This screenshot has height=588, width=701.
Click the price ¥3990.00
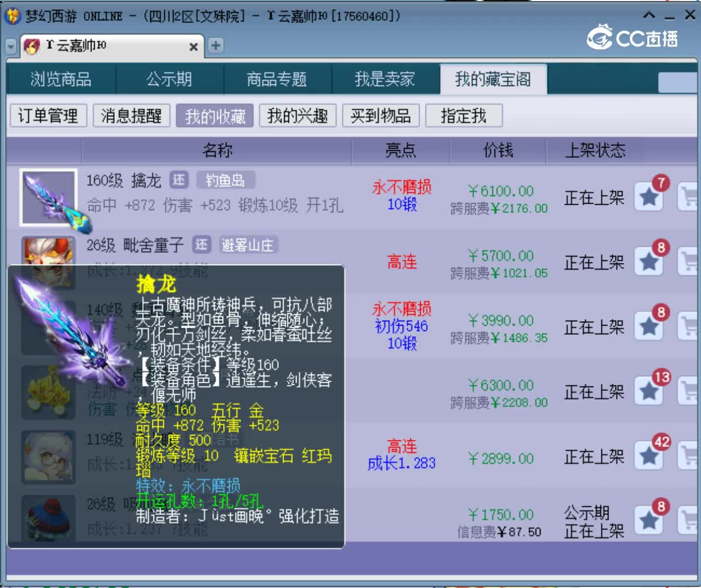click(x=501, y=320)
